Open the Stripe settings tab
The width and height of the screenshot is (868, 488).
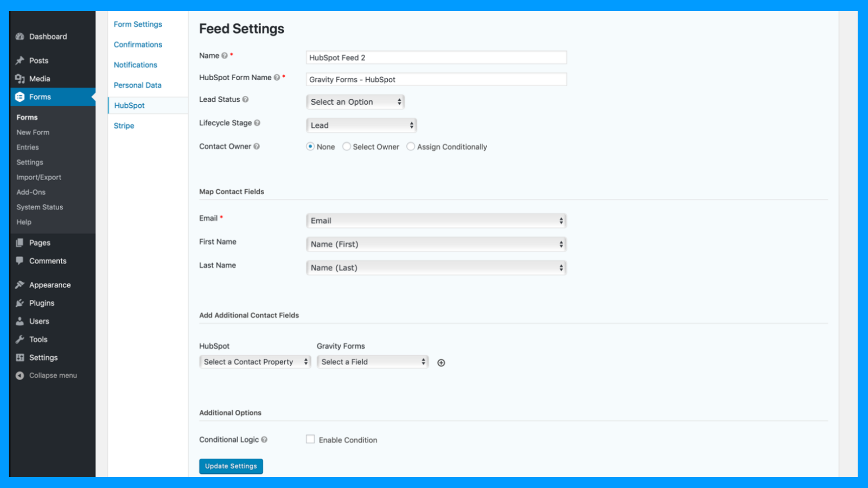pyautogui.click(x=124, y=125)
